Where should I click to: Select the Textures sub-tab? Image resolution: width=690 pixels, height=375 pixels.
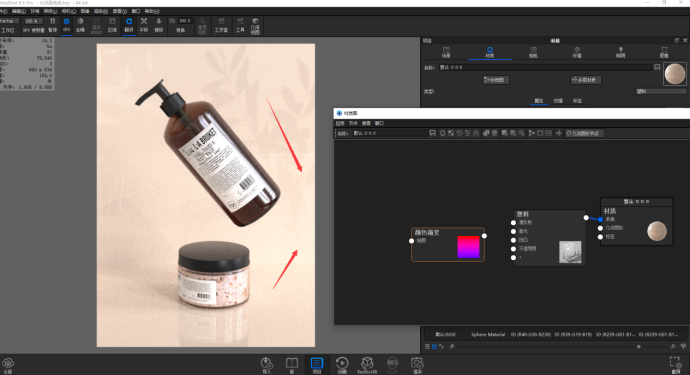(558, 101)
